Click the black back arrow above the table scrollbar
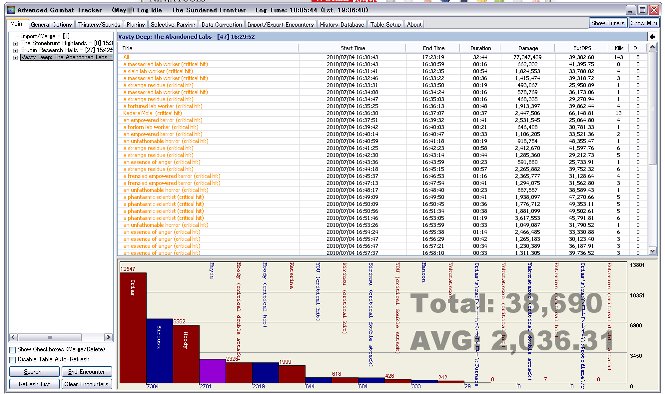The height and width of the screenshot is (394, 665). pos(653,37)
